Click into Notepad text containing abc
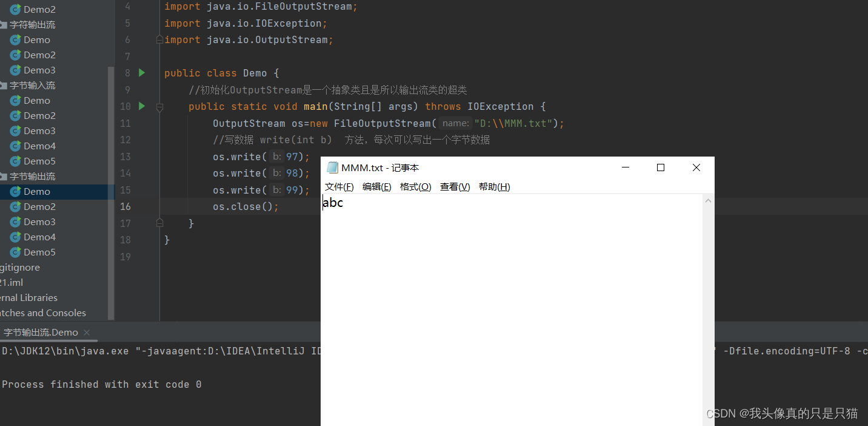Viewport: 868px width, 426px height. click(x=333, y=203)
